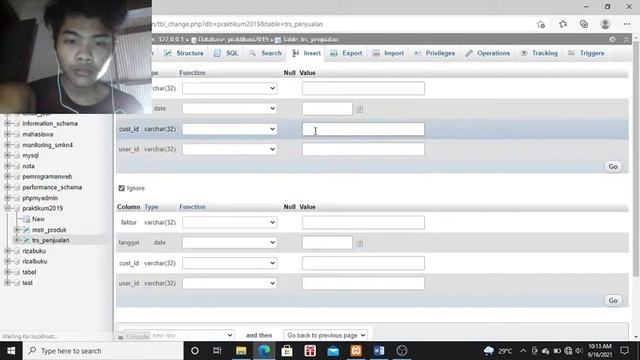
Task: Click the highlighted cust_id value field
Action: (x=363, y=129)
